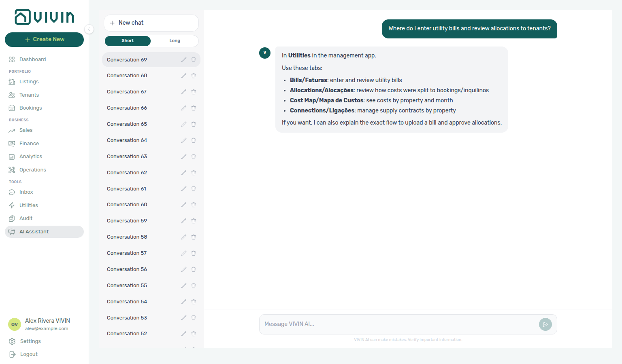The image size is (622, 364).
Task: Delete Conversation 65
Action: tap(194, 124)
